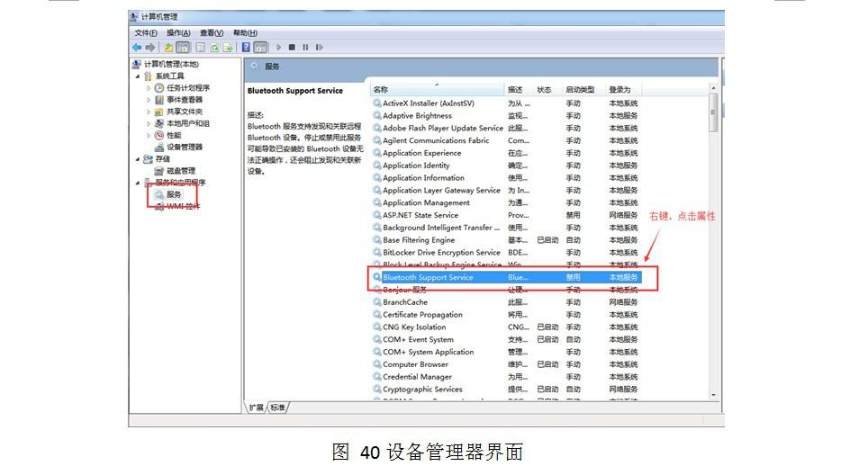Expand the 任务计划程序 tree node
Viewport: 868px width, 475px height.
149,88
